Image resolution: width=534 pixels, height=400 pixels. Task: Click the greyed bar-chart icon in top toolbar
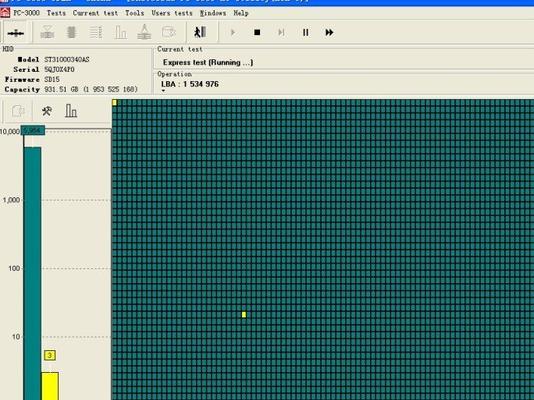pos(121,33)
